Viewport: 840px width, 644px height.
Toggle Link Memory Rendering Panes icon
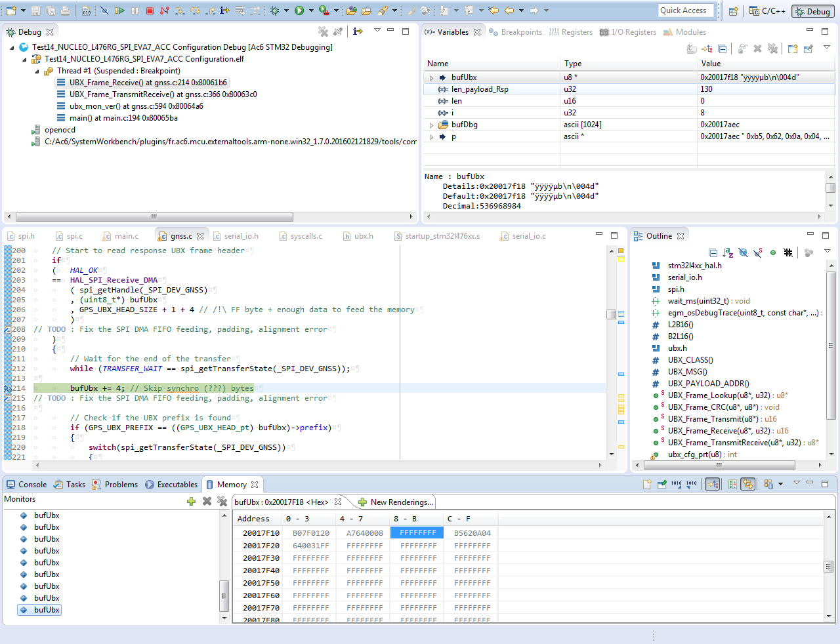point(748,485)
